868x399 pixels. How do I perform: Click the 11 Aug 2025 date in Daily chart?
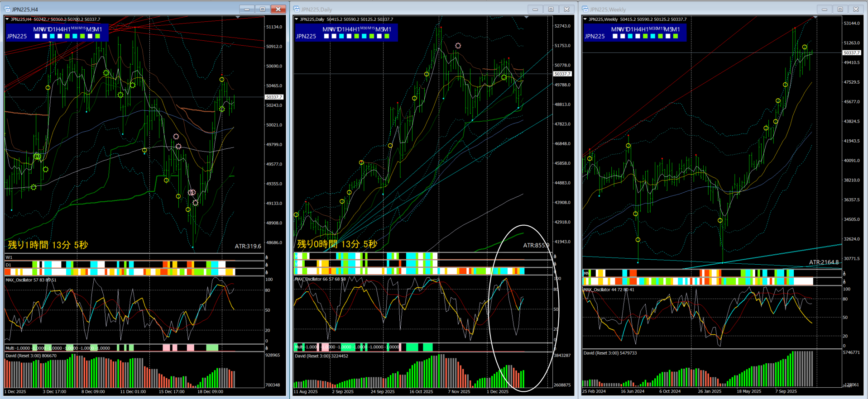click(x=306, y=392)
